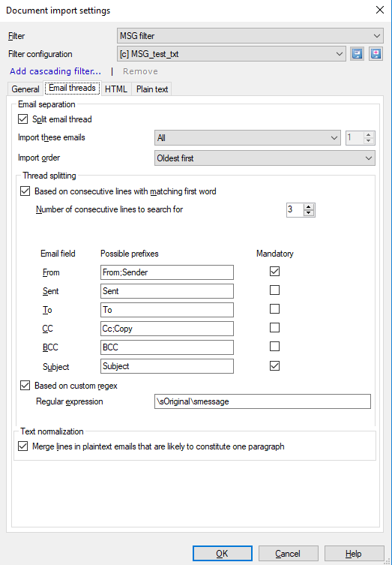Click down arrow of the email count spinner
Viewport: 392px width, 565px height.
click(369, 141)
